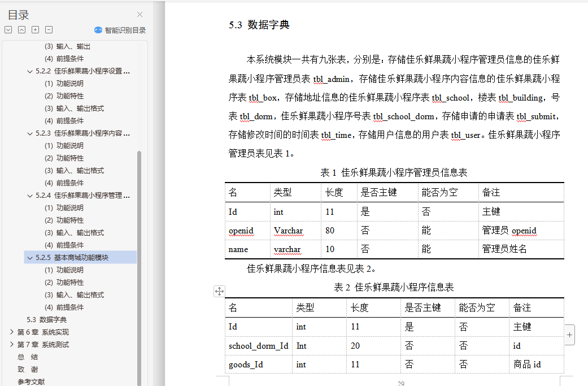
Task: Collapse the 5.2.3 佳乐鲜果蔬小程序内容 heading
Action: (x=30, y=133)
